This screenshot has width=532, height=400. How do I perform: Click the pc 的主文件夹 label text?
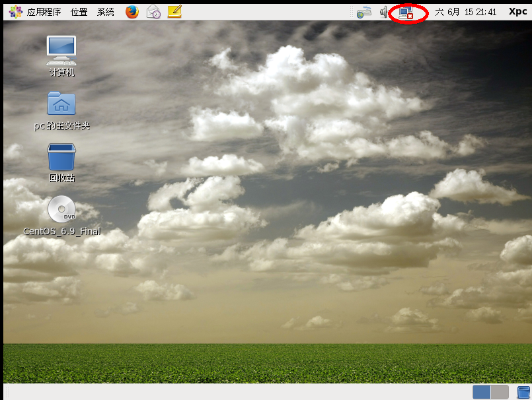pos(61,126)
